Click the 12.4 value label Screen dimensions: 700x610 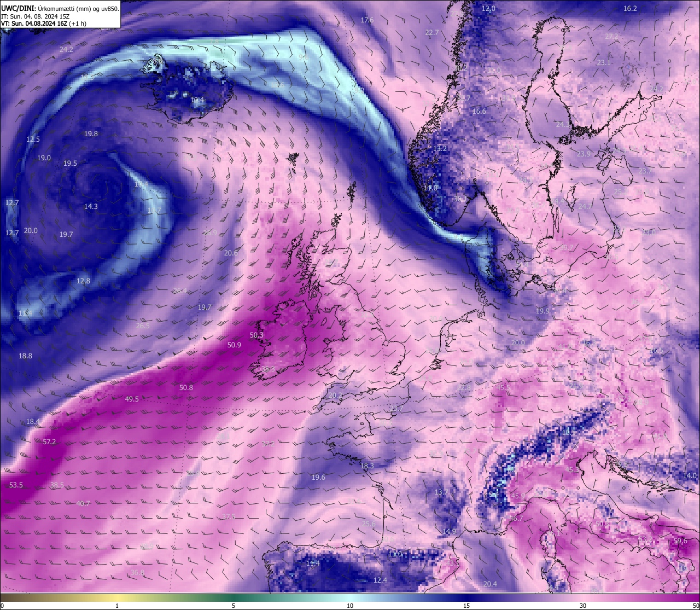tap(380, 580)
